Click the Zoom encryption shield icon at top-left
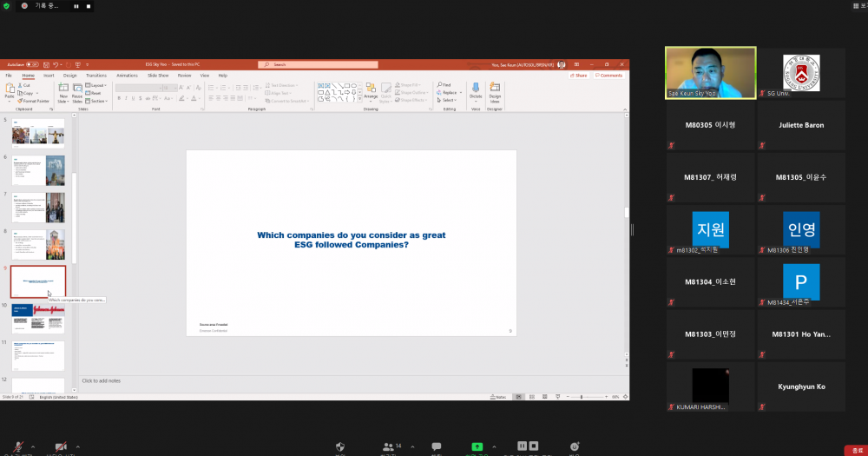 click(7, 6)
